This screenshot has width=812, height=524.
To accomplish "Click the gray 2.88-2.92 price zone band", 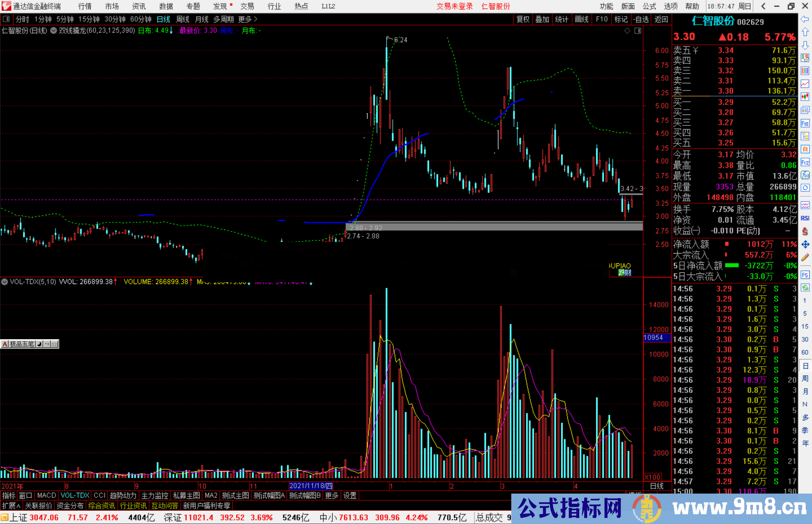I will pyautogui.click(x=489, y=227).
